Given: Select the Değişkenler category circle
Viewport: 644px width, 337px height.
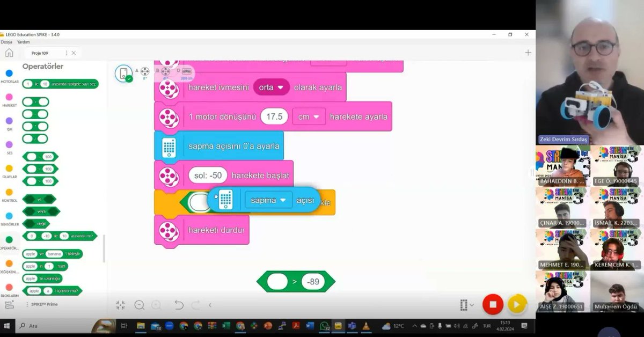Looking at the screenshot, I should (9, 263).
